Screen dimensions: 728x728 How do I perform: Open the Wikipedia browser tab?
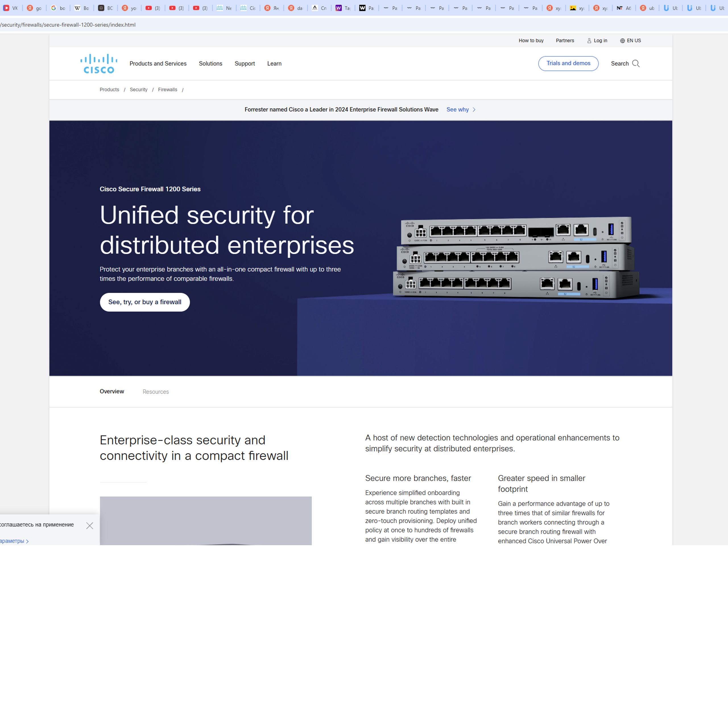(x=82, y=8)
